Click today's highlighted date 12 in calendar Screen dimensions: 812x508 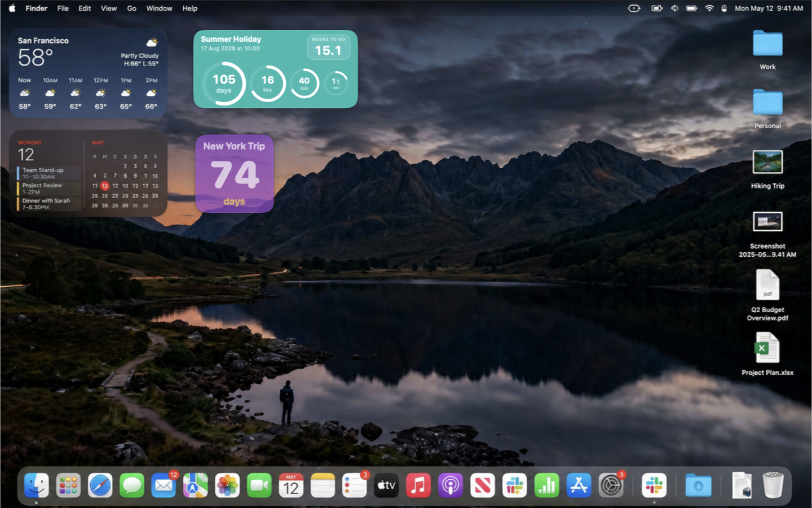pyautogui.click(x=105, y=186)
